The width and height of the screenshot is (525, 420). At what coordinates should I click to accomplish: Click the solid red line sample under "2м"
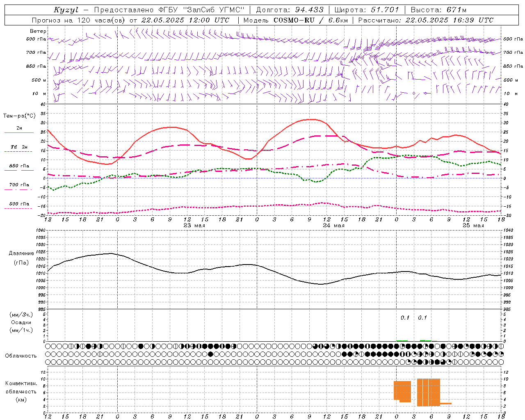point(19,132)
